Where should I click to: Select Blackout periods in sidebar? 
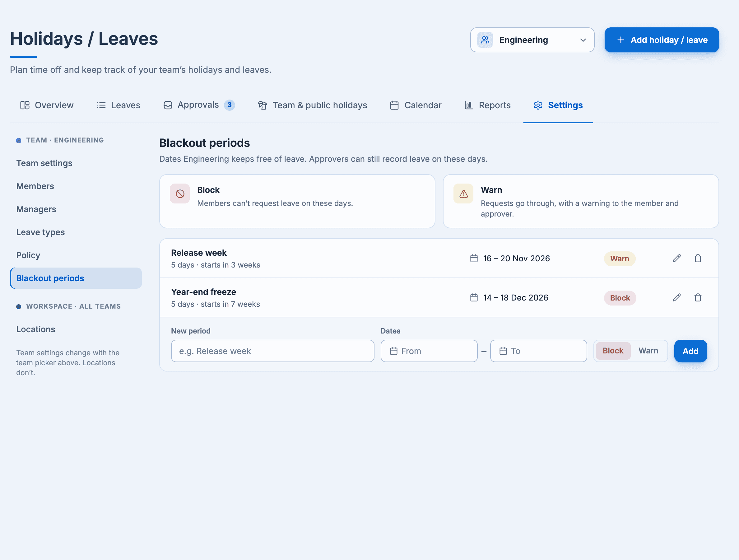76,278
